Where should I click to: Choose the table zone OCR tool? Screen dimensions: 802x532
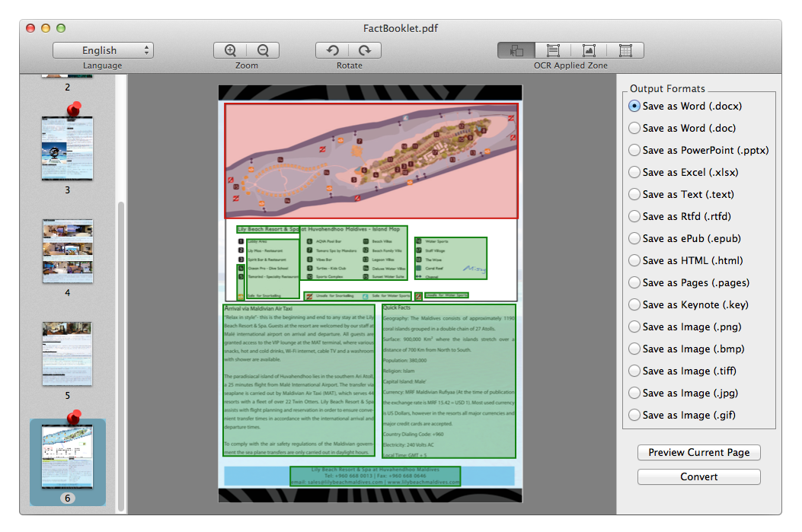(625, 50)
